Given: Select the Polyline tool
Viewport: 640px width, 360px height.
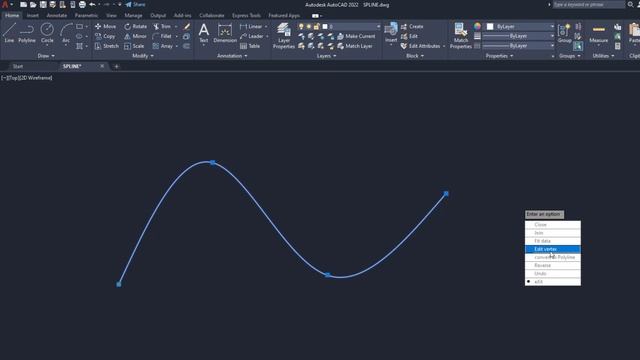Looking at the screenshot, I should [27, 33].
